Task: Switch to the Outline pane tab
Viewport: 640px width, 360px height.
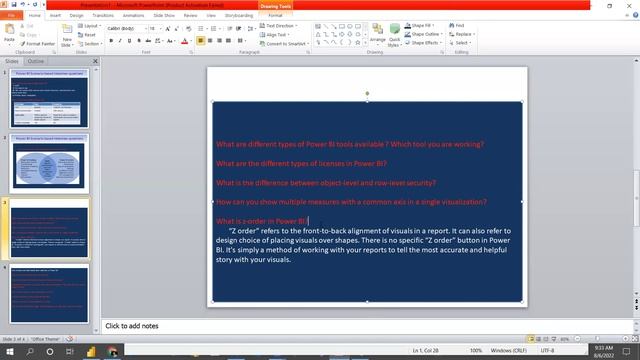Action: tap(36, 61)
